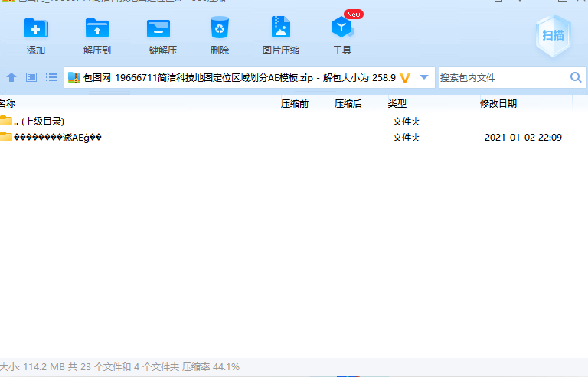Sort by 修改日期 column header
Image resolution: width=588 pixels, height=377 pixels.
tap(498, 104)
